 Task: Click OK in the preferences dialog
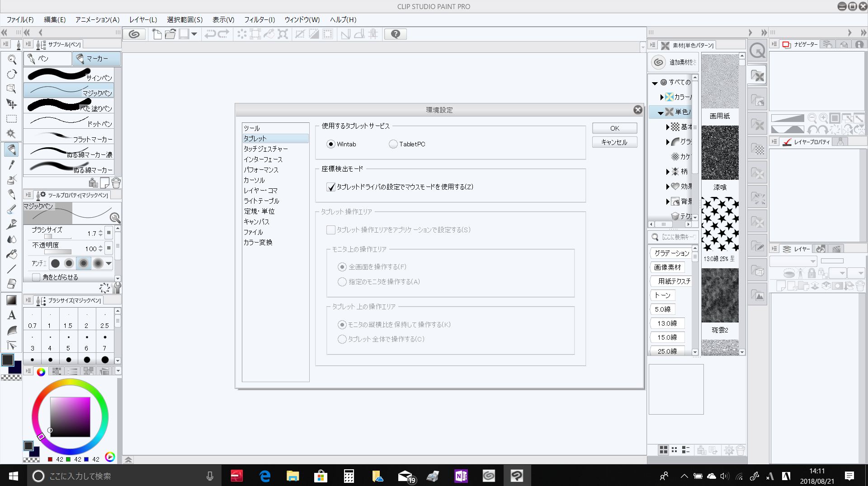[x=614, y=128]
